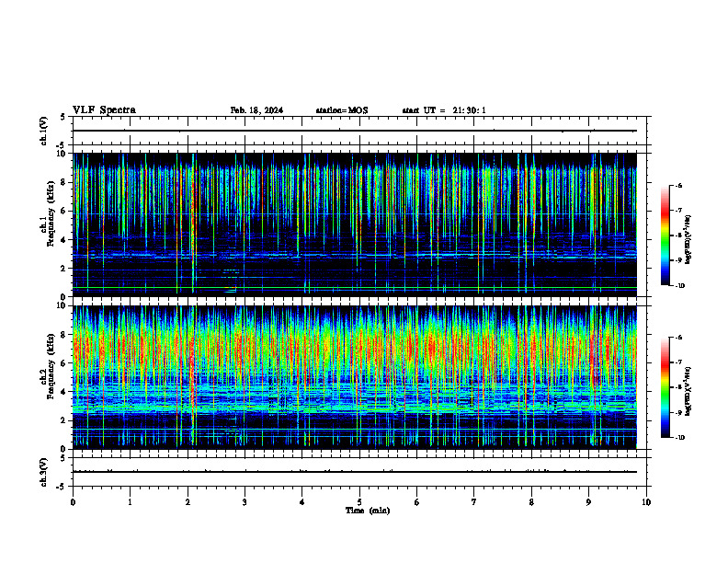Click the ch.3(V) waveform trace strip
The height and width of the screenshot is (563, 728).
click(359, 472)
